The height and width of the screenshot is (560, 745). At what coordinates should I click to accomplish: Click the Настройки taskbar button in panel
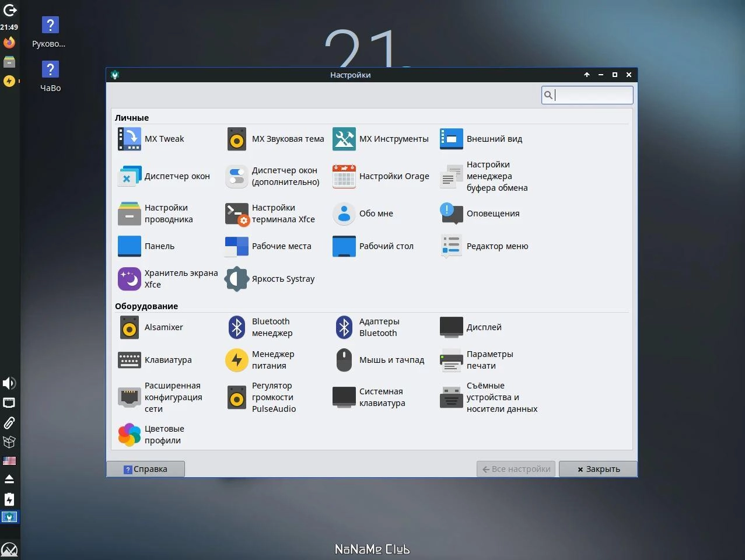[x=9, y=517]
